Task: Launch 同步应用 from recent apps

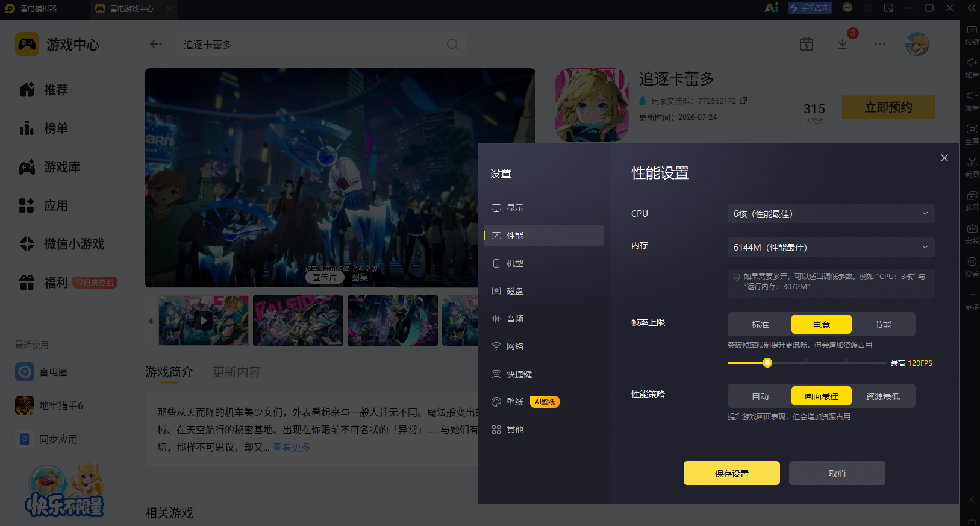Action: 46,439
